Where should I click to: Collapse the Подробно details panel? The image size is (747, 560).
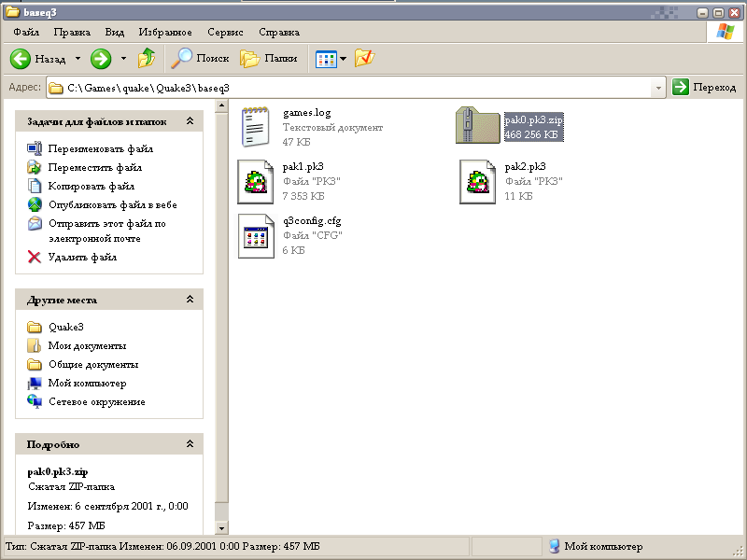click(x=190, y=444)
